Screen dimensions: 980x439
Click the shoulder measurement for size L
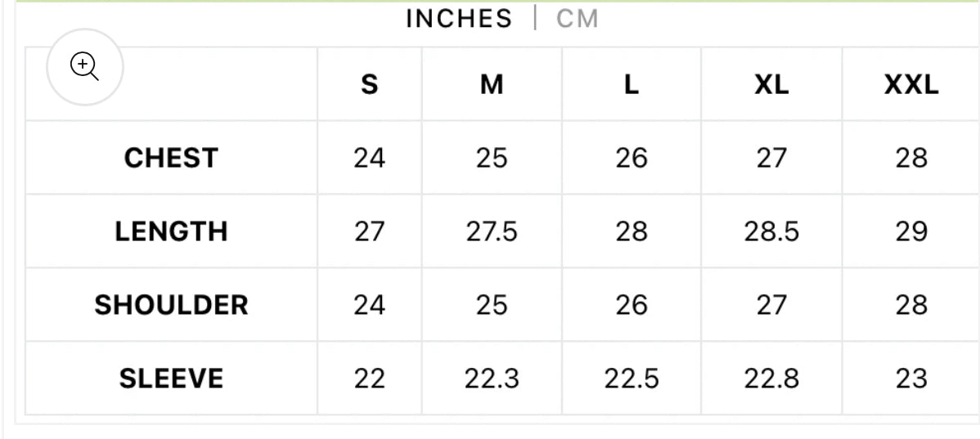pos(631,305)
